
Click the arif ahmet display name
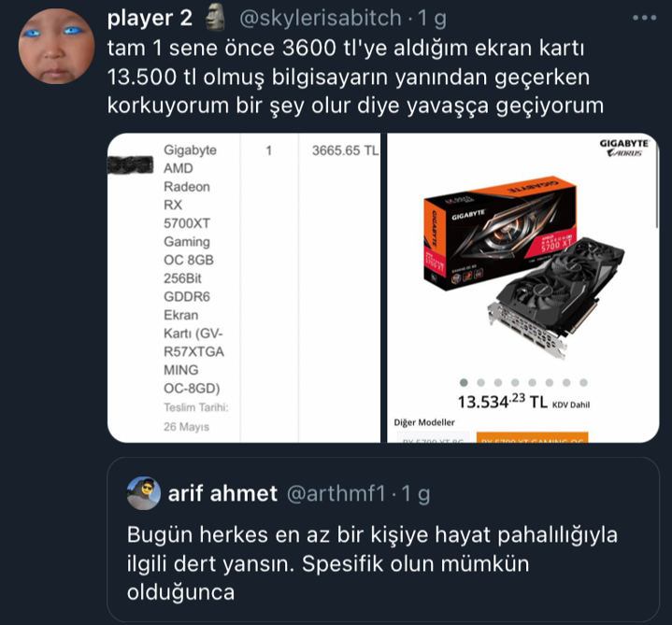pyautogui.click(x=222, y=493)
